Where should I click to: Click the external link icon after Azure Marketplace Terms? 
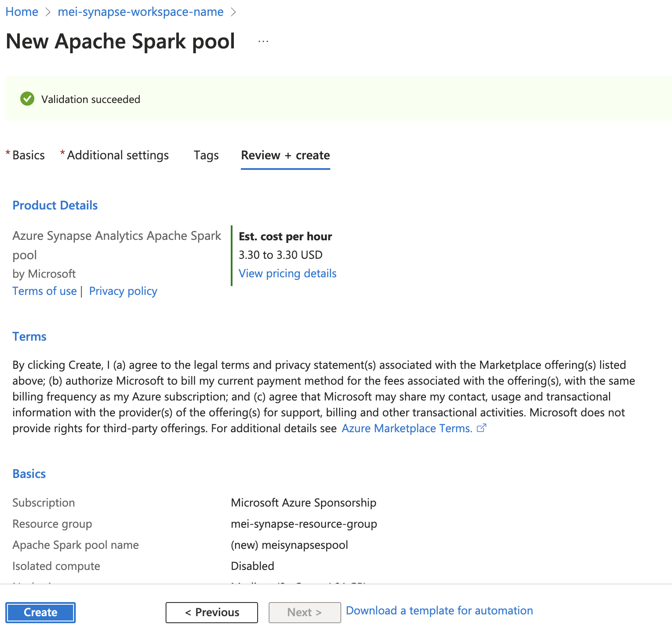[482, 427]
